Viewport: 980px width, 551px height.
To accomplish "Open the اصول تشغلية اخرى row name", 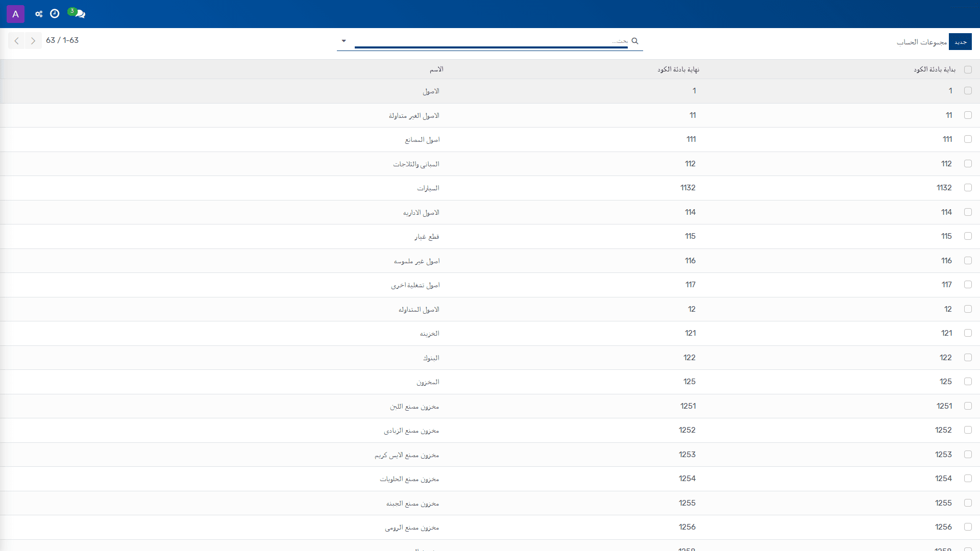I will tap(415, 285).
